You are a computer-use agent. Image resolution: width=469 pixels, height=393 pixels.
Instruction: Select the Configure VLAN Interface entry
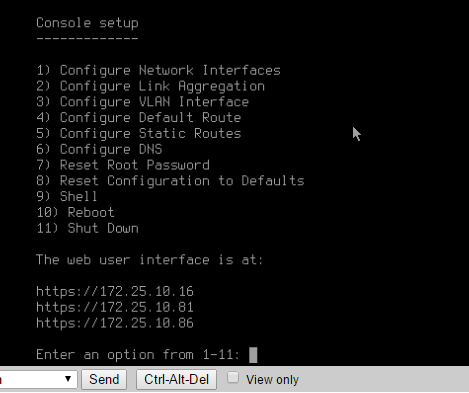pos(142,102)
